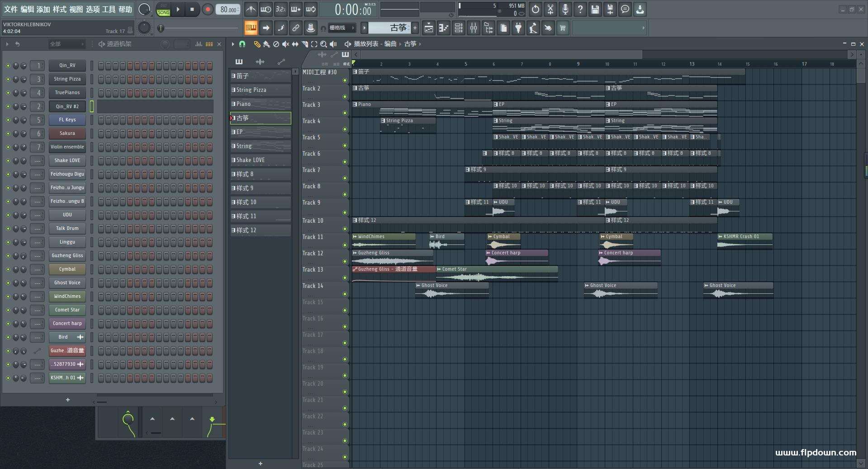Open the shopping cart icon

(563, 28)
